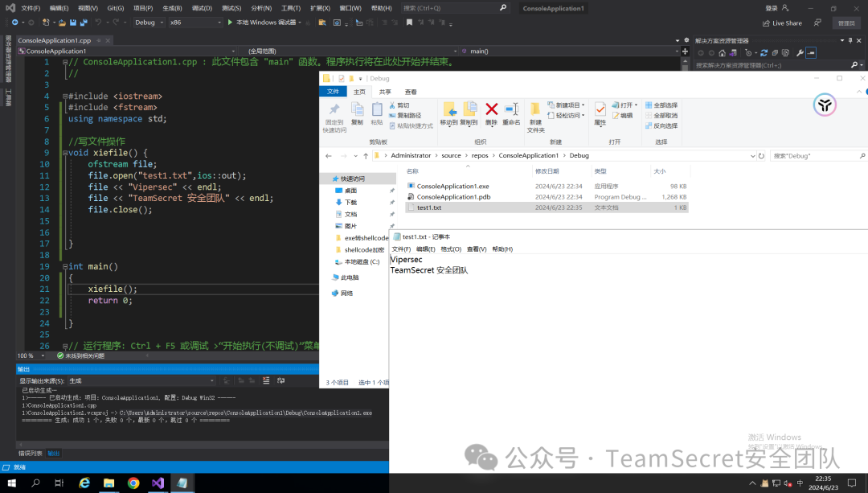Screen dimensions: 868x493
Task: Click the Save icon in Visual Studio toolbar
Action: pos(72,23)
